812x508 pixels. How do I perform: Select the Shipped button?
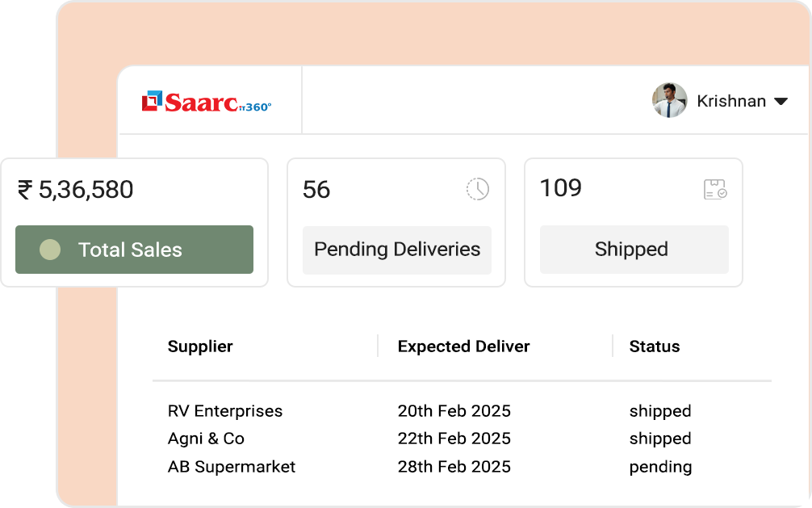[634, 250]
